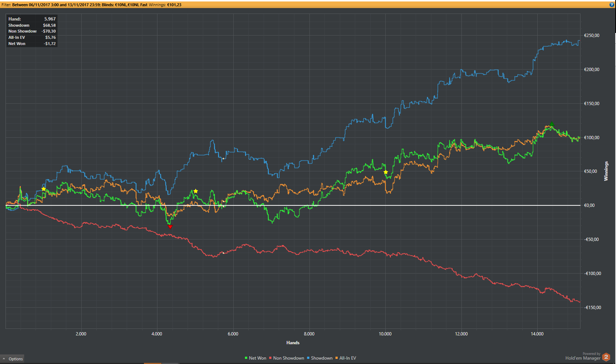Expand the Options panel
The width and height of the screenshot is (616, 364).
pos(12,359)
